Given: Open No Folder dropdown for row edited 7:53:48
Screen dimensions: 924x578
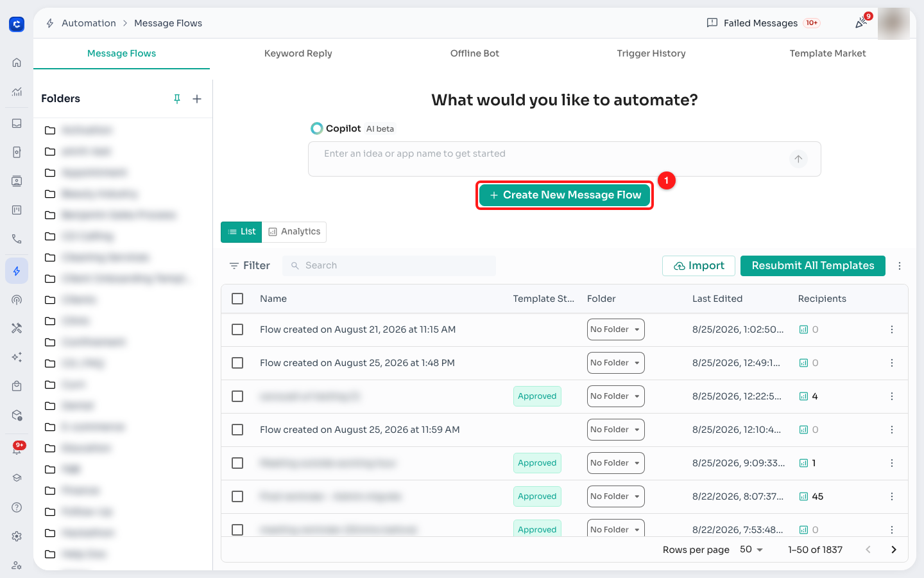Looking at the screenshot, I should coord(615,529).
